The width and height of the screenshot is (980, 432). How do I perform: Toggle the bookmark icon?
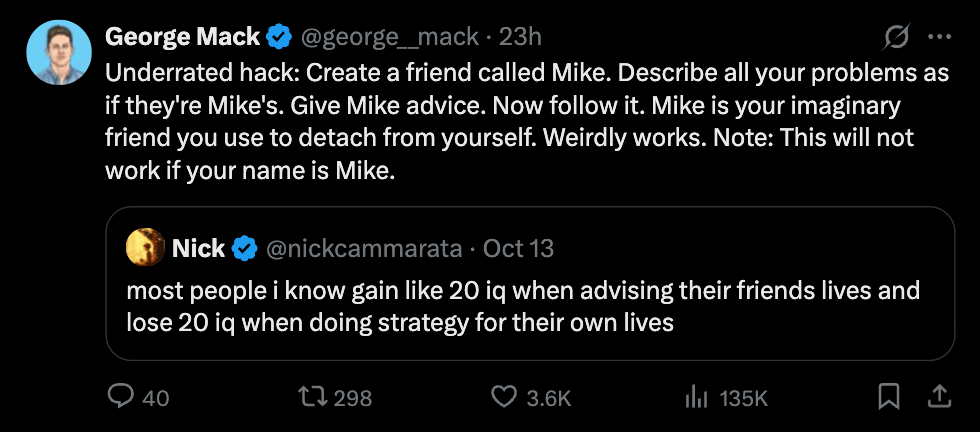pyautogui.click(x=888, y=397)
